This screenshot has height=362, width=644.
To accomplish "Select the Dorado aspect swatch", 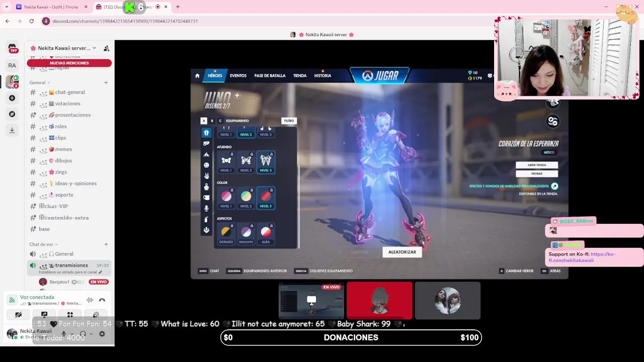I will [226, 234].
